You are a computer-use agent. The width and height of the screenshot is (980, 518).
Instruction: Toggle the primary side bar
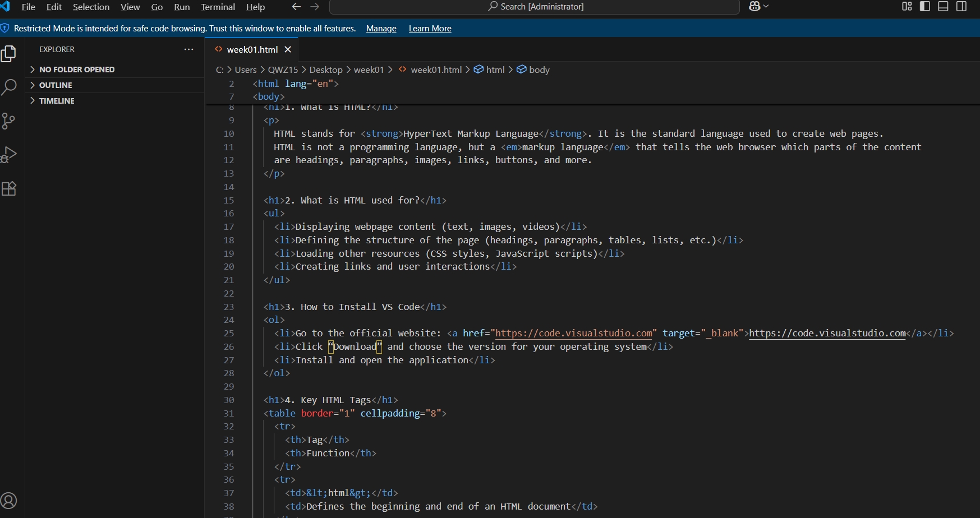926,6
